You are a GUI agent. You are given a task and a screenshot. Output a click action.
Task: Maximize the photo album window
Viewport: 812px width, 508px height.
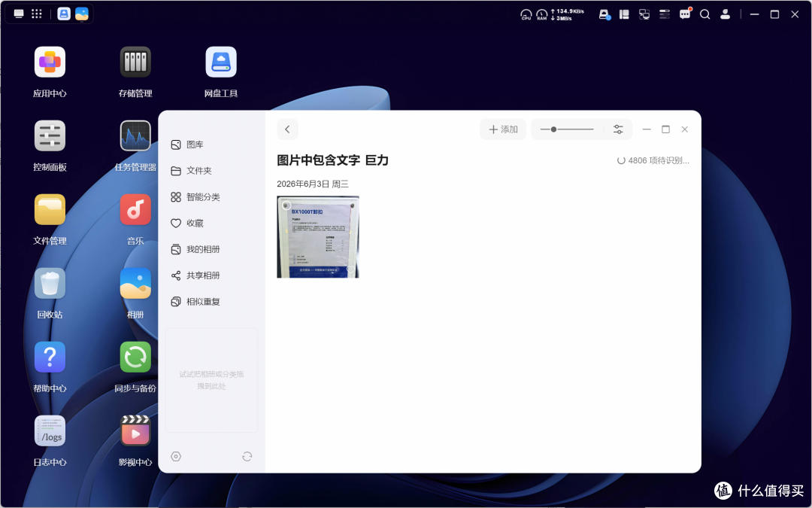[x=665, y=129]
